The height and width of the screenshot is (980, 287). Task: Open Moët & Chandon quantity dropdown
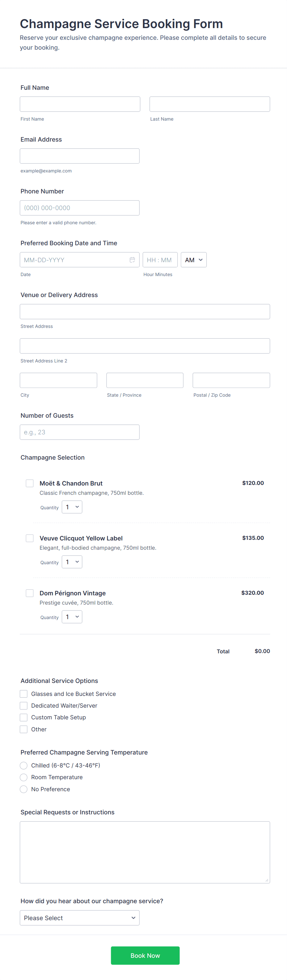pyautogui.click(x=72, y=507)
